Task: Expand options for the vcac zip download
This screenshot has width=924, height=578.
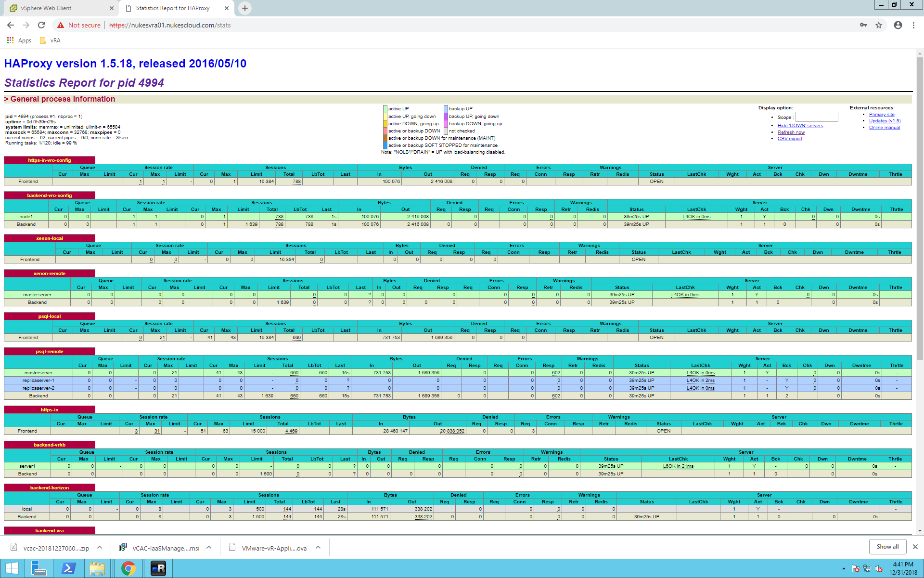Action: 100,548
